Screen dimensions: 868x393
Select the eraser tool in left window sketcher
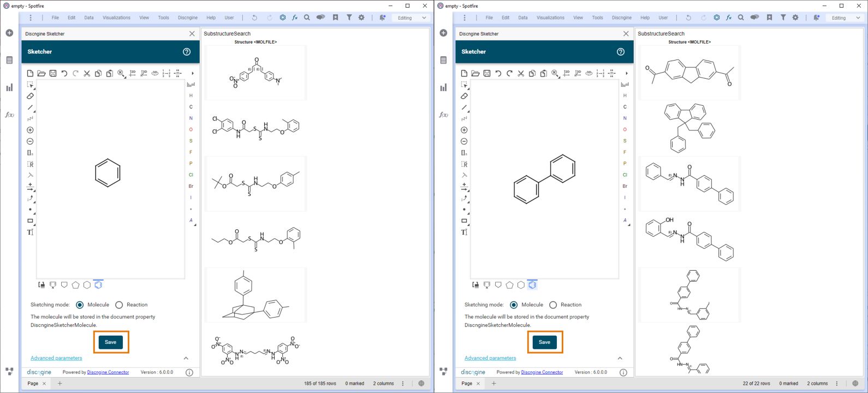(30, 96)
